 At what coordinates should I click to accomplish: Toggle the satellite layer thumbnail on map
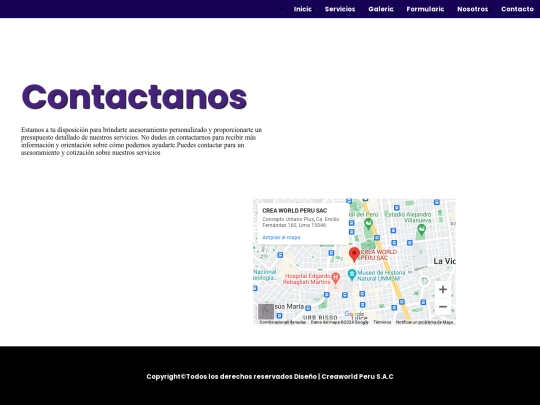coord(266,312)
